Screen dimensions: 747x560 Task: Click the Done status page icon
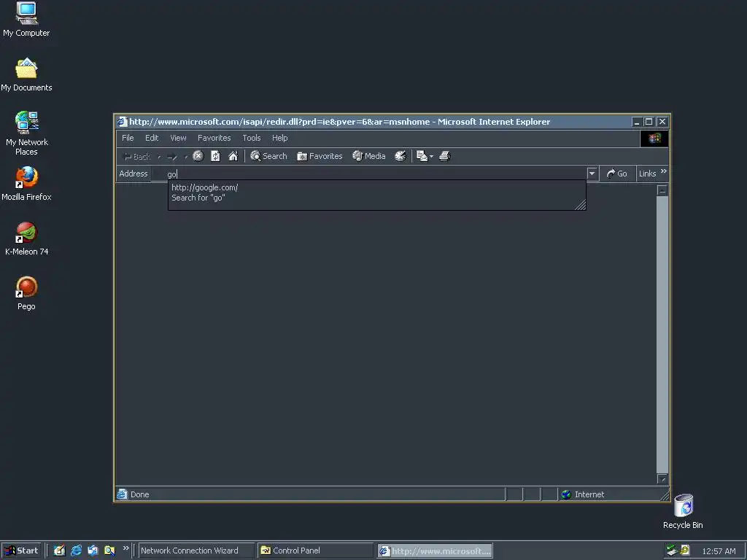(123, 494)
